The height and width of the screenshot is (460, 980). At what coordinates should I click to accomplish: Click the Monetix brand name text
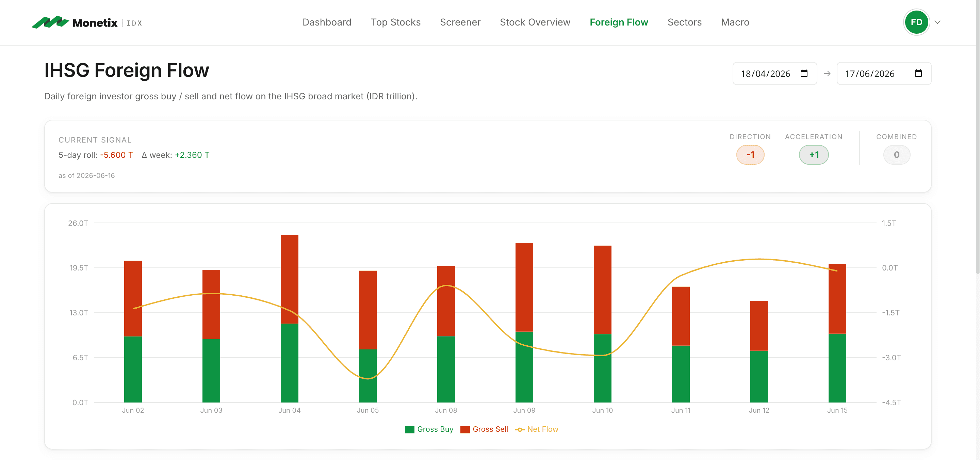[x=95, y=23]
